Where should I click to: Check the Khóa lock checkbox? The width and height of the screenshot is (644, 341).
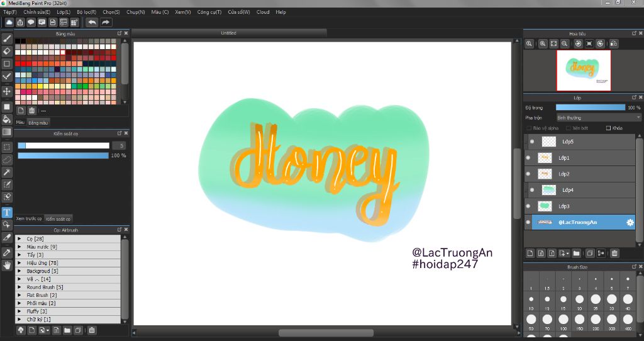[x=609, y=128]
